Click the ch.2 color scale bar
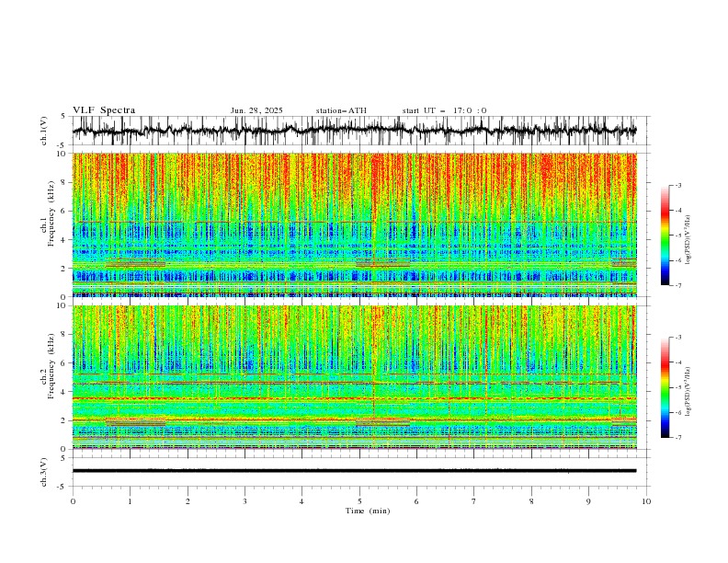Screen dimensions: 728x563 (665, 387)
